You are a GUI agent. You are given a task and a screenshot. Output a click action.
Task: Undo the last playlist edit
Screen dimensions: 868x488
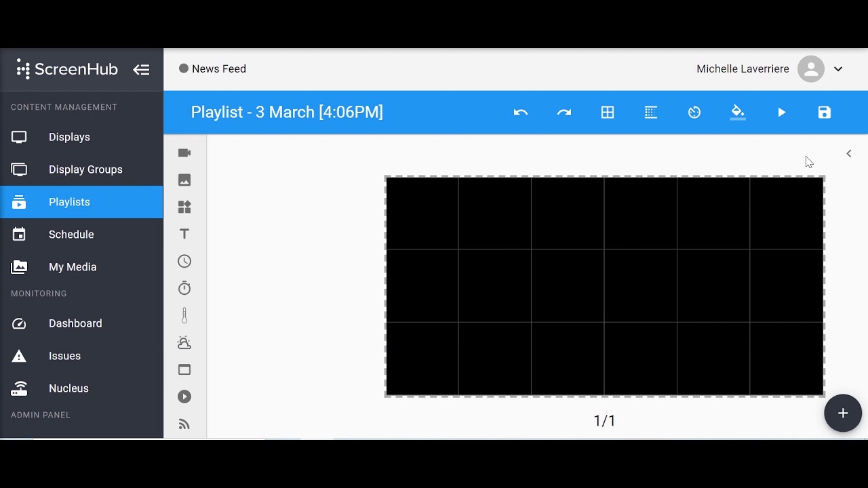click(521, 113)
